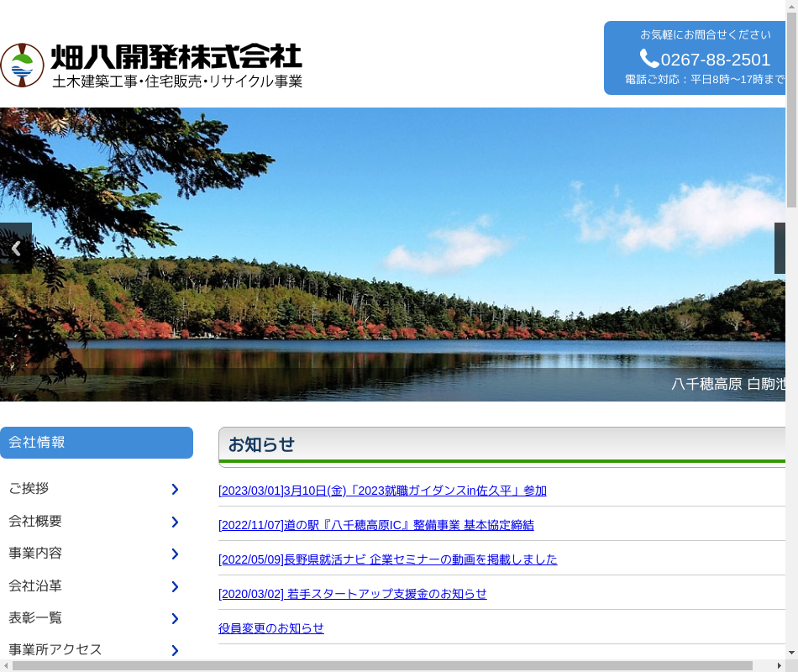Show previous slide with left arrow
The width and height of the screenshot is (798, 672).
(15, 249)
